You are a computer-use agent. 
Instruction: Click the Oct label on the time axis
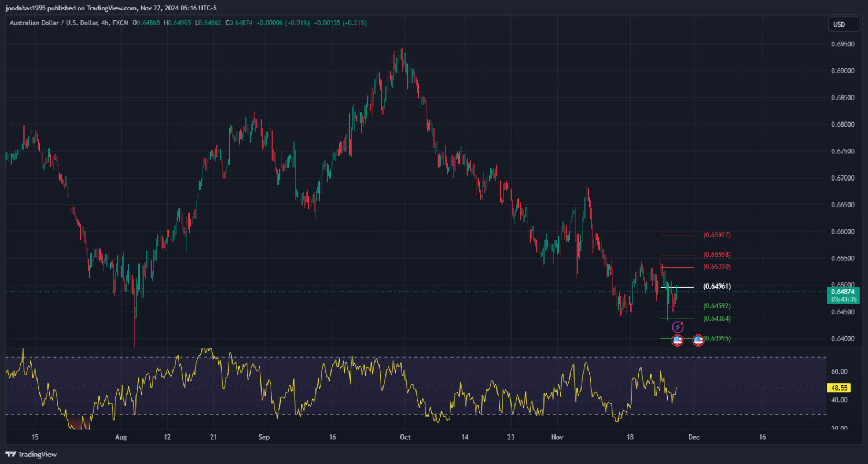pyautogui.click(x=404, y=437)
